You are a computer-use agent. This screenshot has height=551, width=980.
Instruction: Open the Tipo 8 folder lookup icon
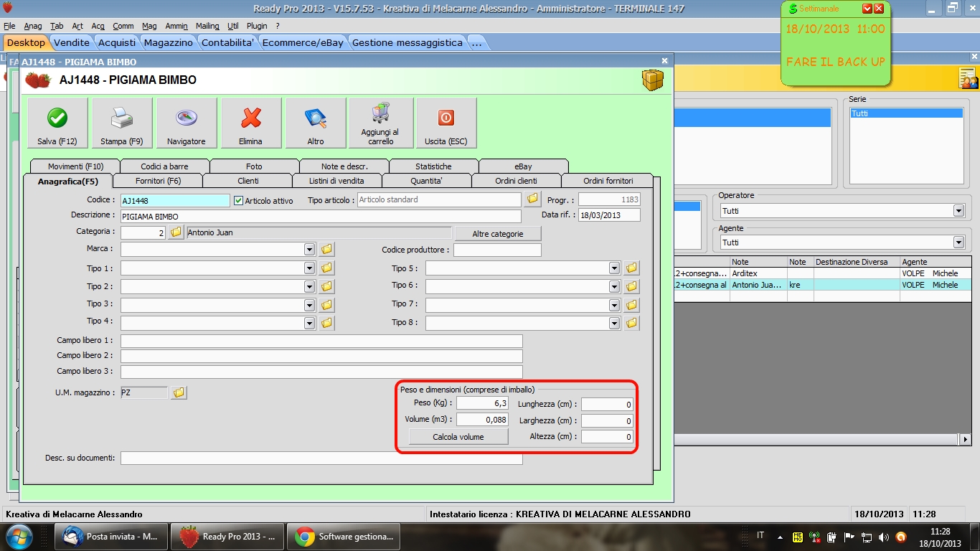pyautogui.click(x=631, y=323)
